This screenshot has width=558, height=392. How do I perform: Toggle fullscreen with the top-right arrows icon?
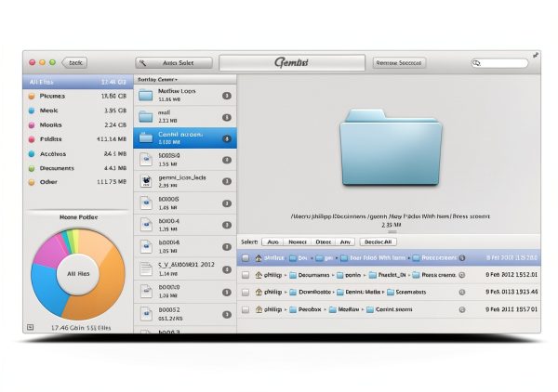click(x=536, y=55)
